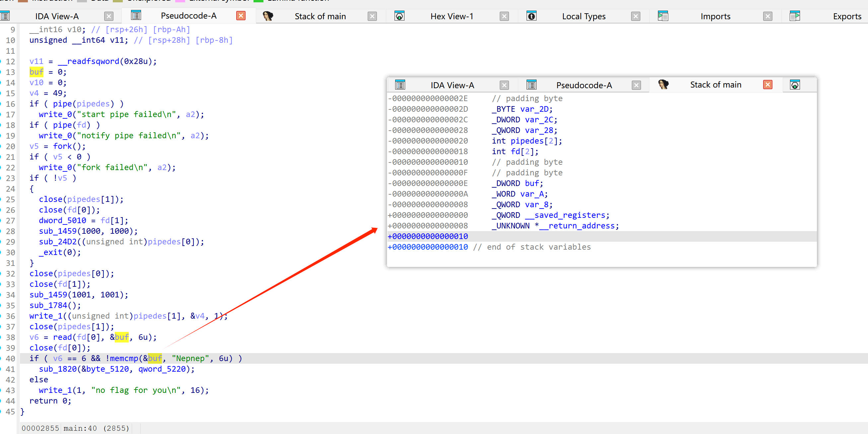Click the Local Types tab icon

(531, 16)
